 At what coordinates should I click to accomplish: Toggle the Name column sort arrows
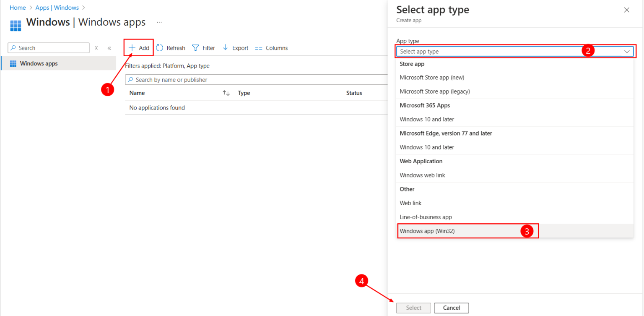pos(226,93)
